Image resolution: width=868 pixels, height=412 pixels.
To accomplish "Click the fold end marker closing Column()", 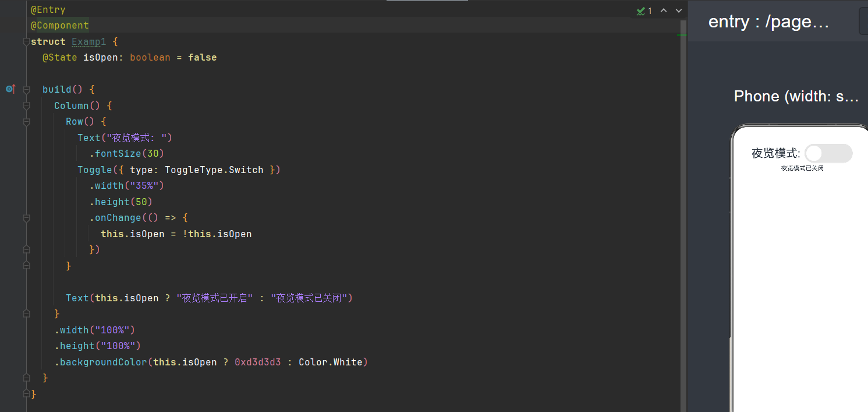I will [x=26, y=314].
